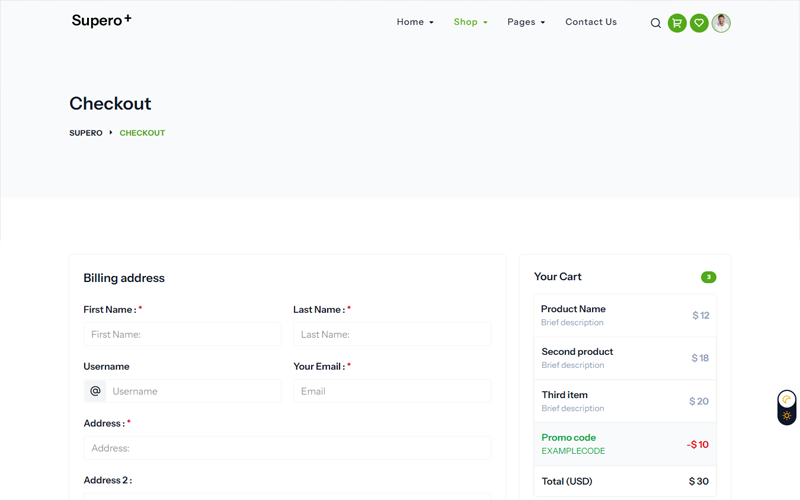Open the Contact Us page
The height and width of the screenshot is (500, 800).
[591, 22]
